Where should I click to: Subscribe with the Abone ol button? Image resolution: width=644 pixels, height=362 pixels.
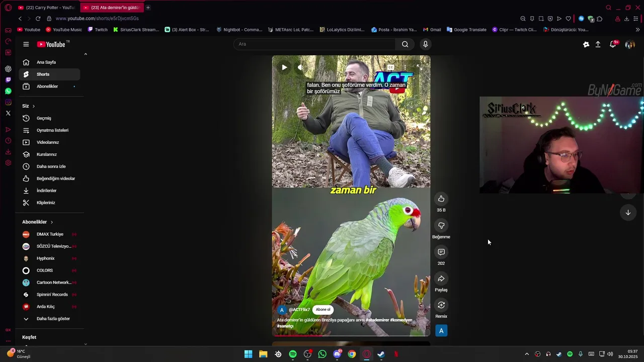(323, 310)
